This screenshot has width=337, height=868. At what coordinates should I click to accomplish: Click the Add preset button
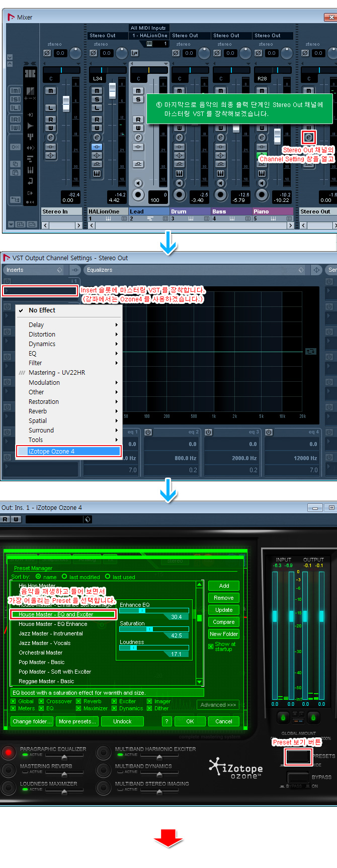[224, 586]
